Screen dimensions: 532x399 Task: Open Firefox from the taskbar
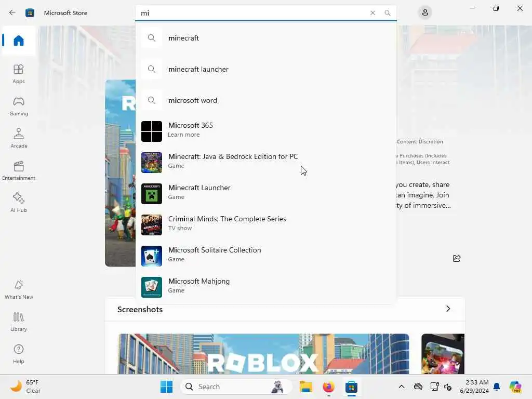pos(328,387)
